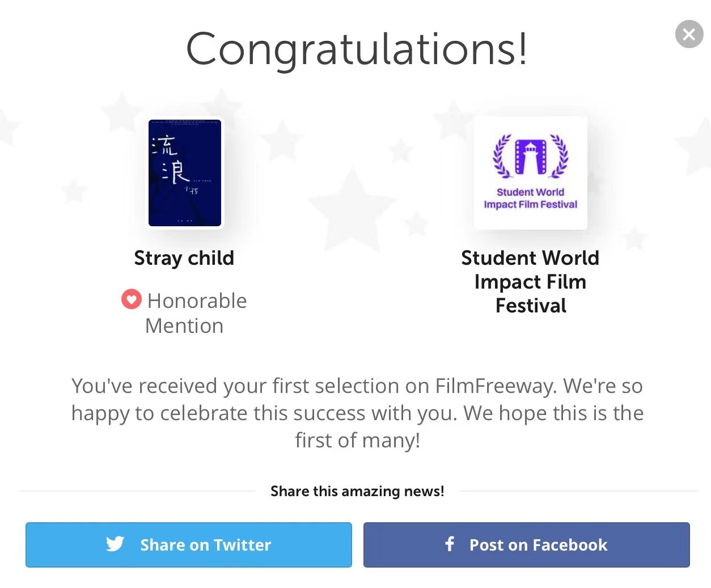The width and height of the screenshot is (711, 588).
Task: Click the purple festival caption inside the logo
Action: [530, 198]
